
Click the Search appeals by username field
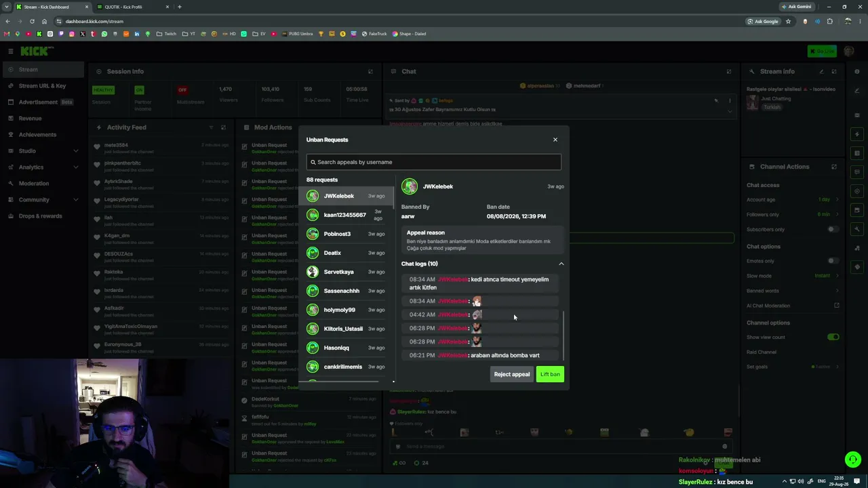pos(433,162)
